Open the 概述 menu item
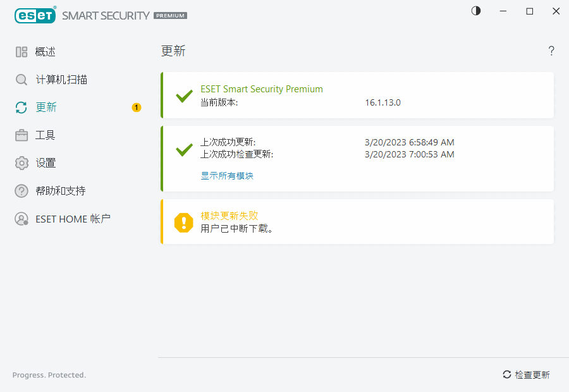The image size is (569, 392). [x=46, y=52]
